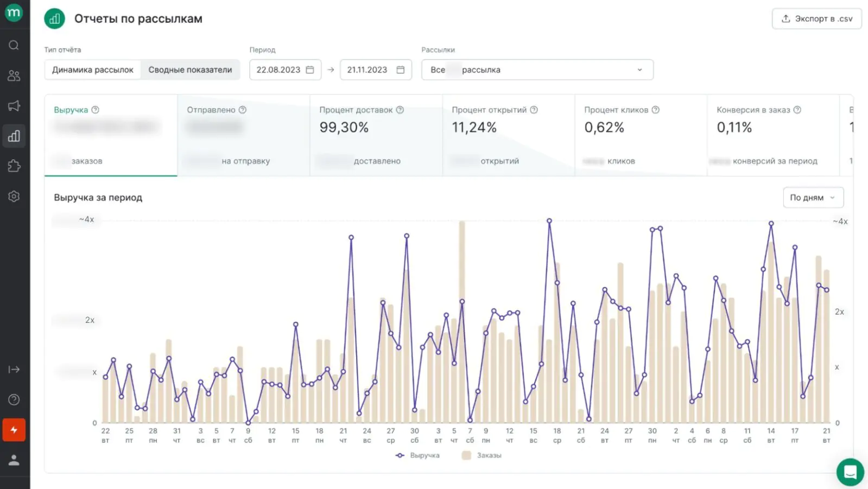The image size is (868, 489).
Task: Click the Тип отчёта label
Action: [62, 49]
